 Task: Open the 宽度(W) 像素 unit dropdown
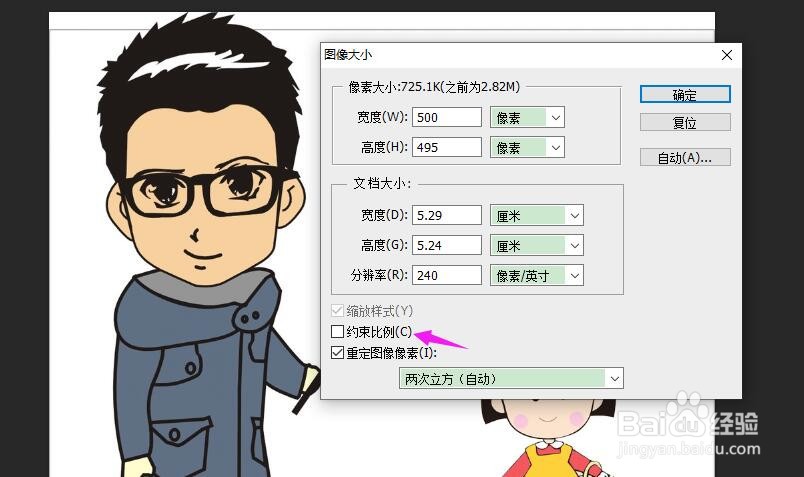pos(527,117)
